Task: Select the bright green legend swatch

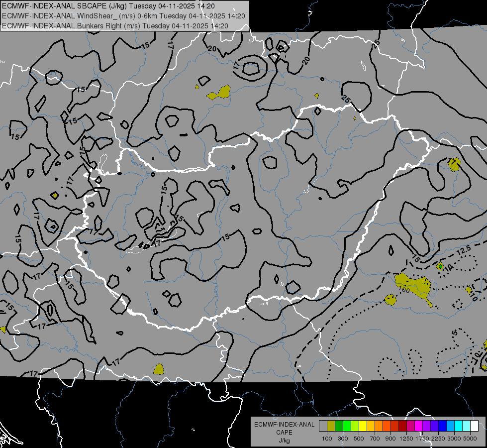Action: point(347,426)
